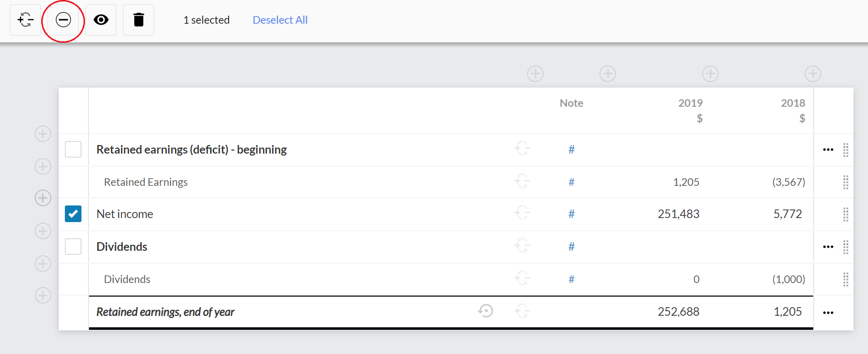This screenshot has height=354, width=868.
Task: Click the circled minus icon in toolbar
Action: [x=63, y=20]
